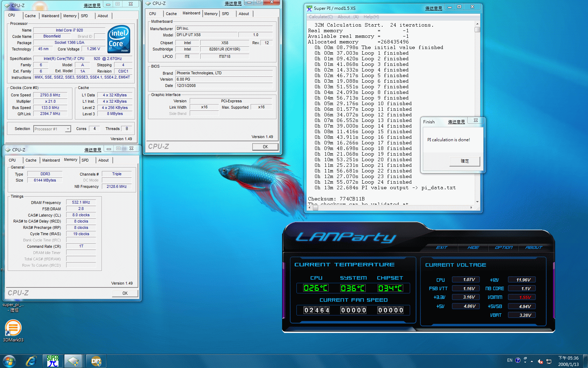The height and width of the screenshot is (368, 588).
Task: Launch Internet Explorer from the taskbar
Action: [31, 361]
